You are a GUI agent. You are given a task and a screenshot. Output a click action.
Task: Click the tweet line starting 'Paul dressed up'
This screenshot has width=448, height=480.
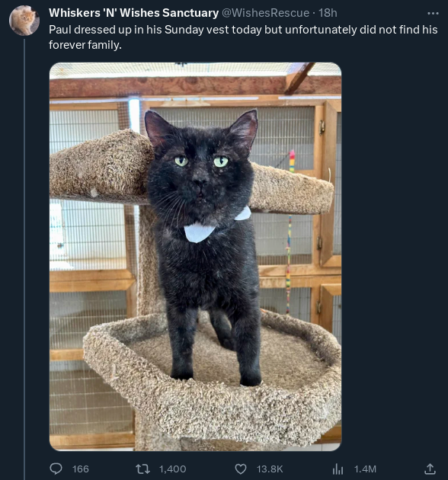[243, 30]
